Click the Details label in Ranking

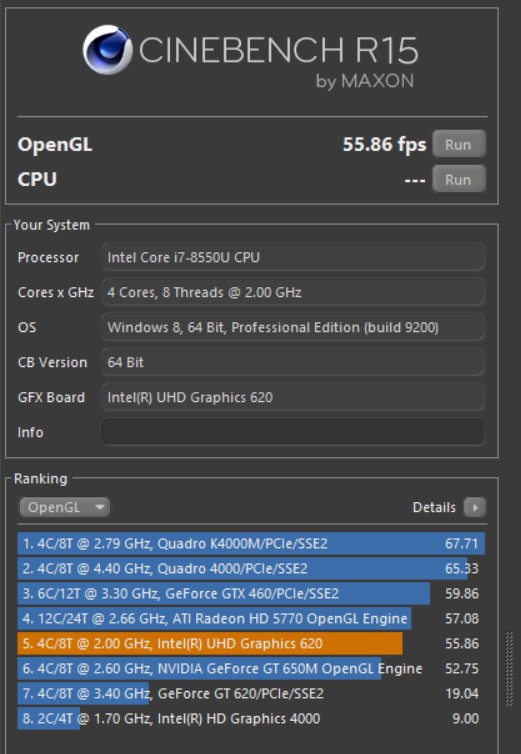click(x=434, y=507)
